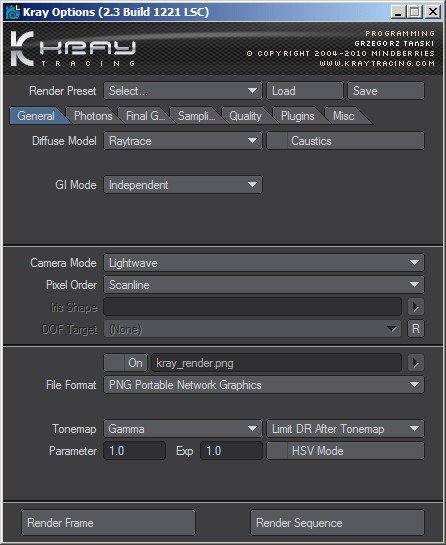
Task: Open the Tonemap Gamma dropdown
Action: 183,429
